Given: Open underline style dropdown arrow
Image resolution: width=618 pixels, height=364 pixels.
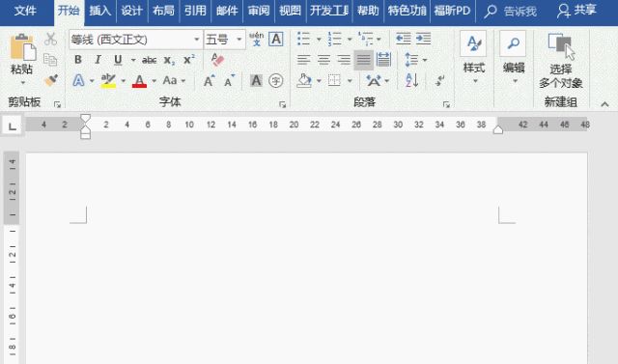Looking at the screenshot, I should pyautogui.click(x=133, y=60).
